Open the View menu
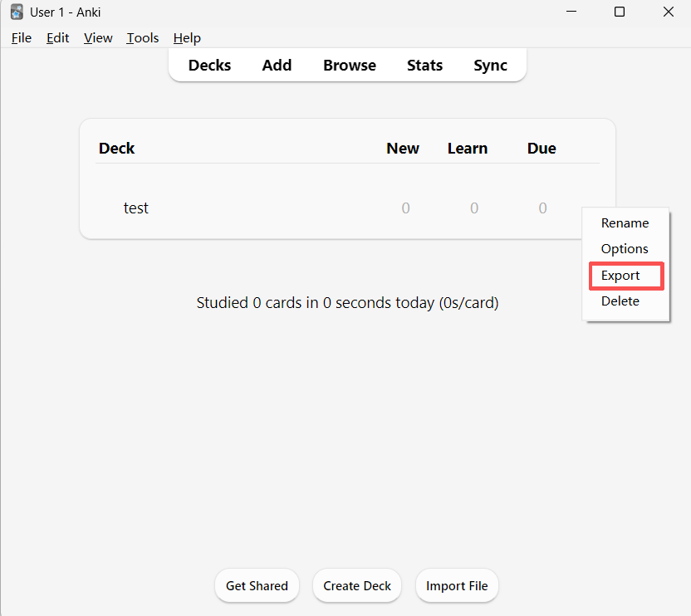 [x=98, y=38]
